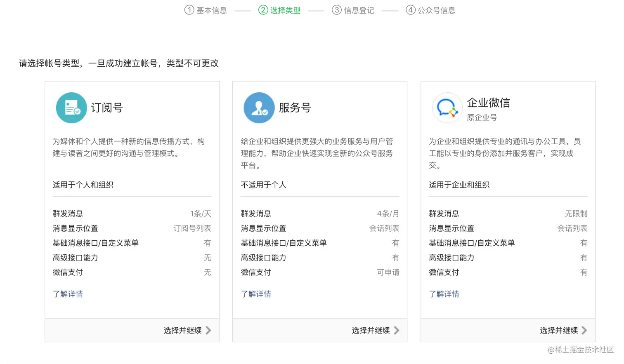The height and width of the screenshot is (364, 624).
Task: Switch to the 基本信息 step
Action: pos(210,10)
